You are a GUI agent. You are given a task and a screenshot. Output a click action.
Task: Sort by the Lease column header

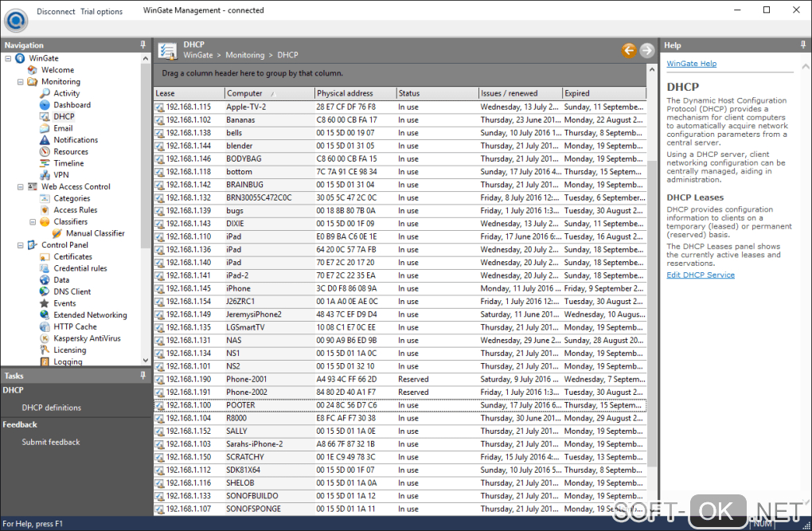(189, 93)
